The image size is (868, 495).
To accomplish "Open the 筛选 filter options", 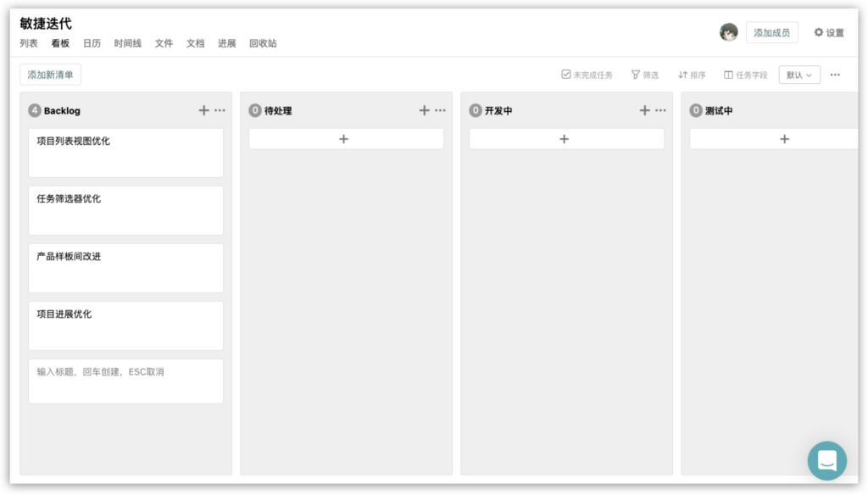I will pos(644,75).
